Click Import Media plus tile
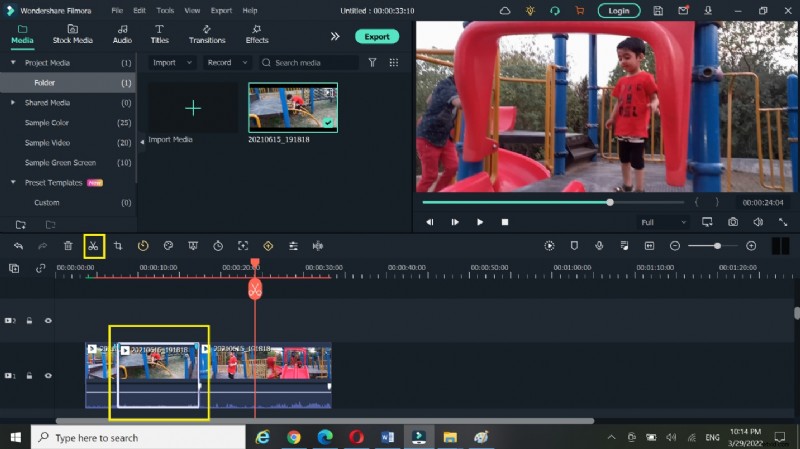 pyautogui.click(x=193, y=108)
